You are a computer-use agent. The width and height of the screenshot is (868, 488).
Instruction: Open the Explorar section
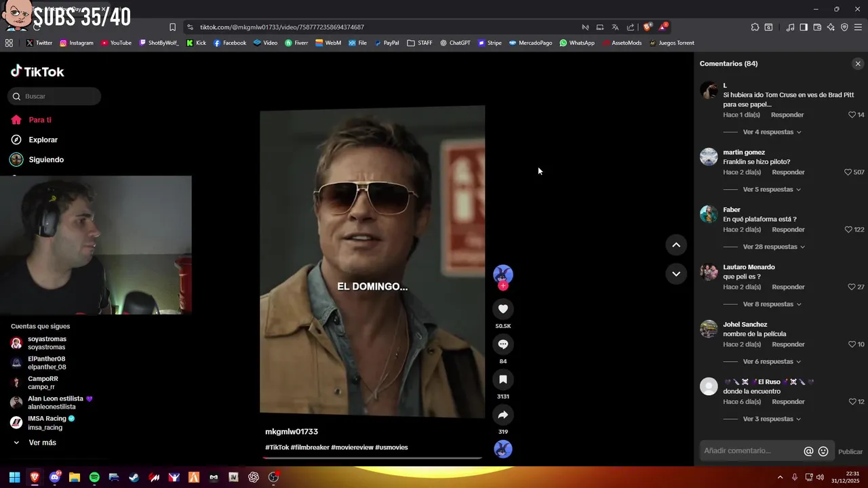click(x=43, y=140)
